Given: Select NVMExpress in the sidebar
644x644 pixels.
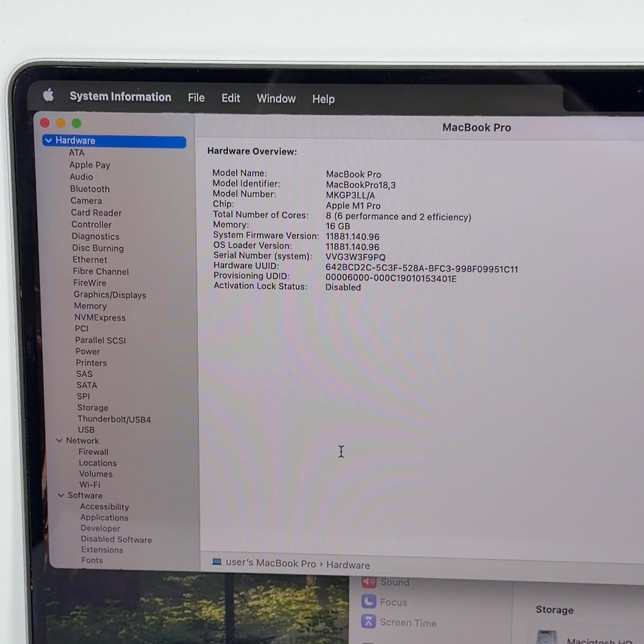Looking at the screenshot, I should (100, 318).
